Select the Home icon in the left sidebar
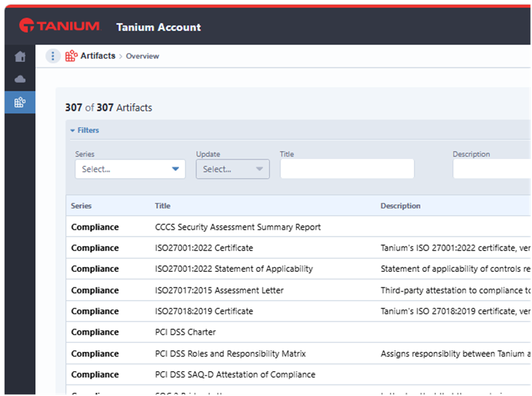Image resolution: width=532 pixels, height=396 pixels. 20,57
